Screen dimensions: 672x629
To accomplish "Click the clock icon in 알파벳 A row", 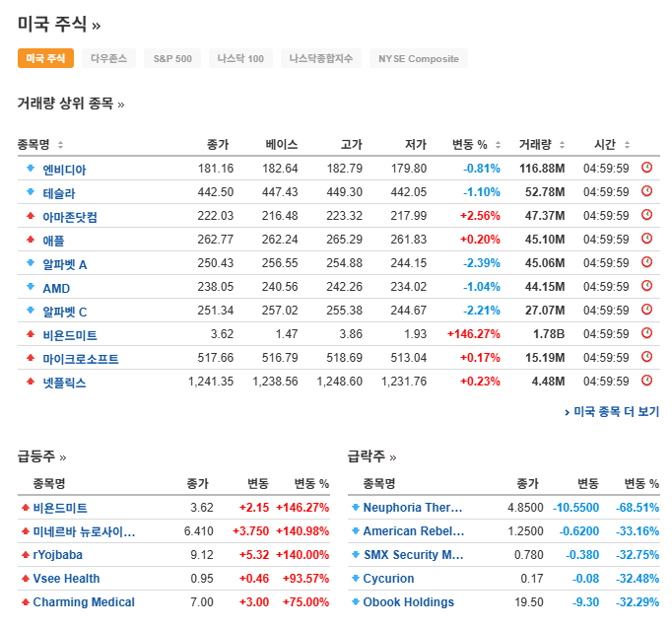I will tap(646, 261).
